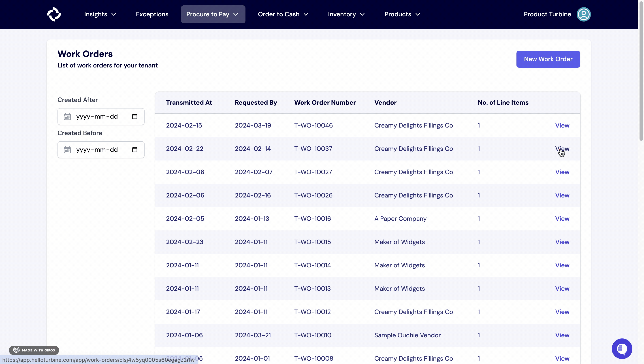The width and height of the screenshot is (644, 364).
Task: View work order T-WO-10016 from A Paper Company
Action: 562,219
